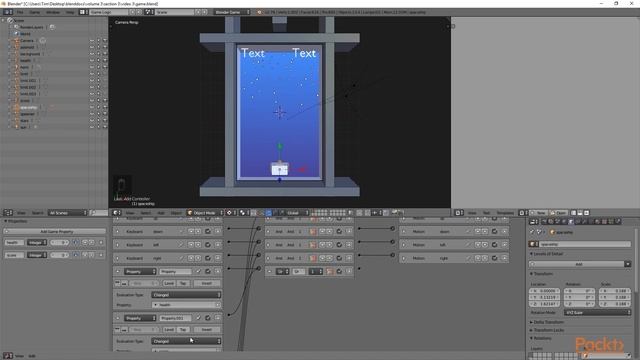Click the active toggle on Motion left actuator
Image resolution: width=640 pixels, height=360 pixels.
click(x=495, y=245)
